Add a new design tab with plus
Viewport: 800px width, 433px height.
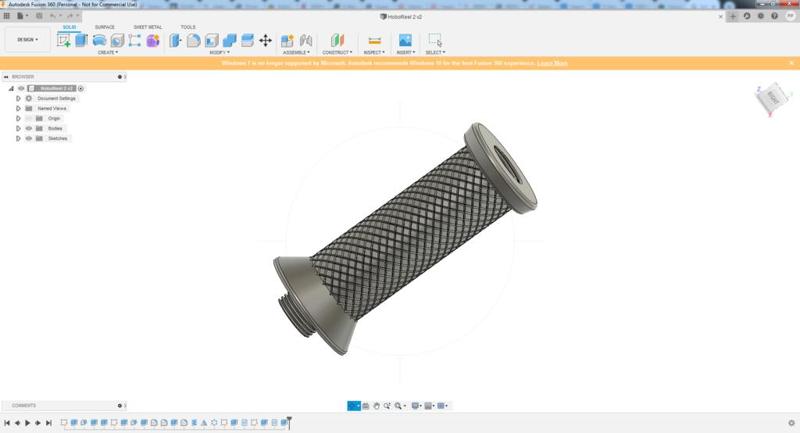point(733,16)
